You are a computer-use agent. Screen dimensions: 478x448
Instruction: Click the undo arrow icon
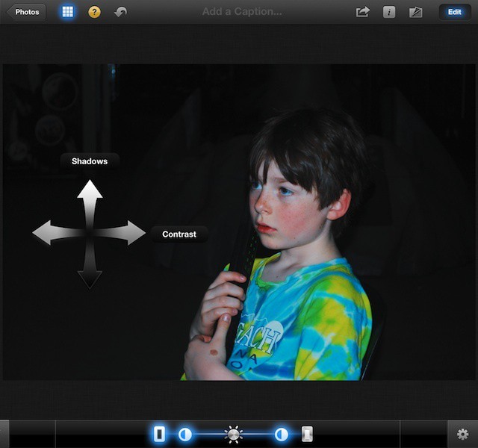(120, 12)
